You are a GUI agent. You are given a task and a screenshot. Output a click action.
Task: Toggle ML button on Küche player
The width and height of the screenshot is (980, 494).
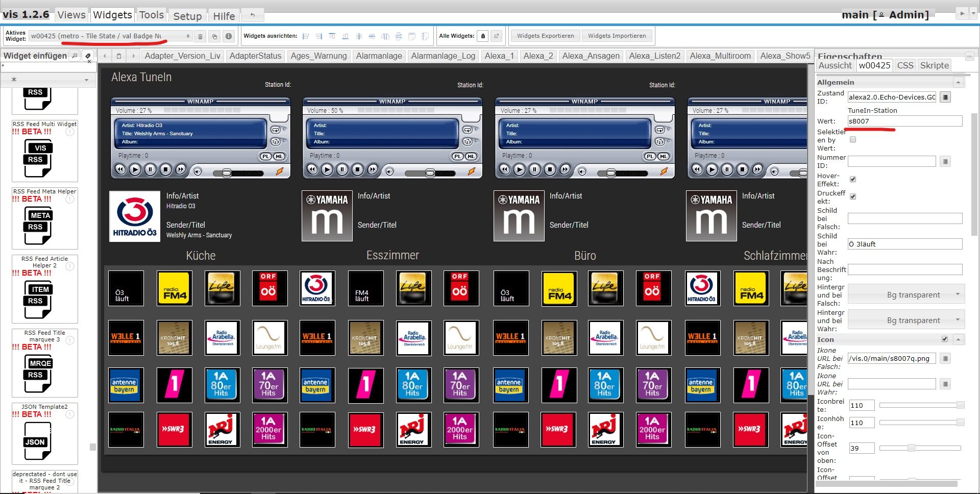[x=279, y=156]
